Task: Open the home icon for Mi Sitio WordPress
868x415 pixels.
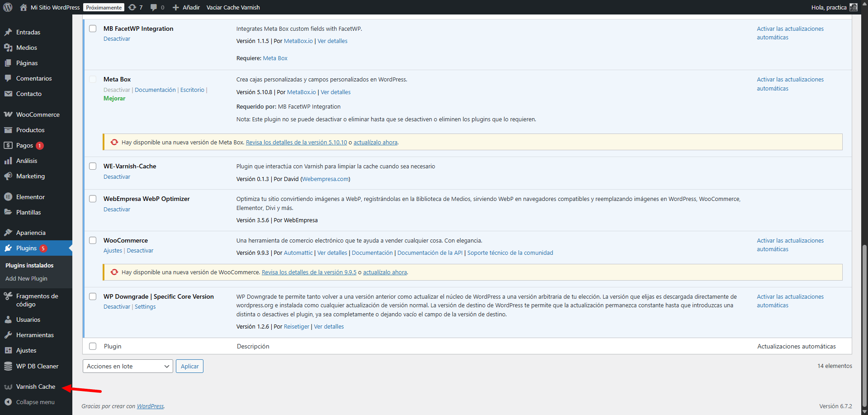Action: 24,7
